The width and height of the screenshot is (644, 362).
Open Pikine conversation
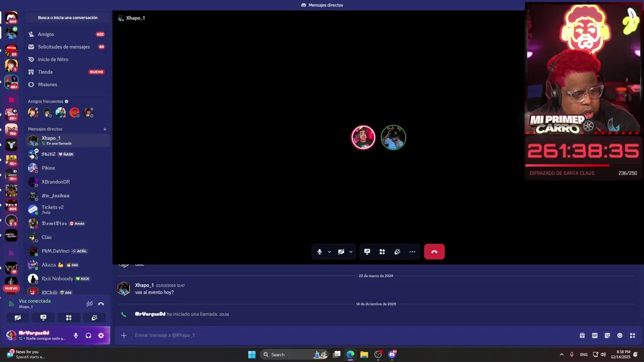pyautogui.click(x=67, y=168)
